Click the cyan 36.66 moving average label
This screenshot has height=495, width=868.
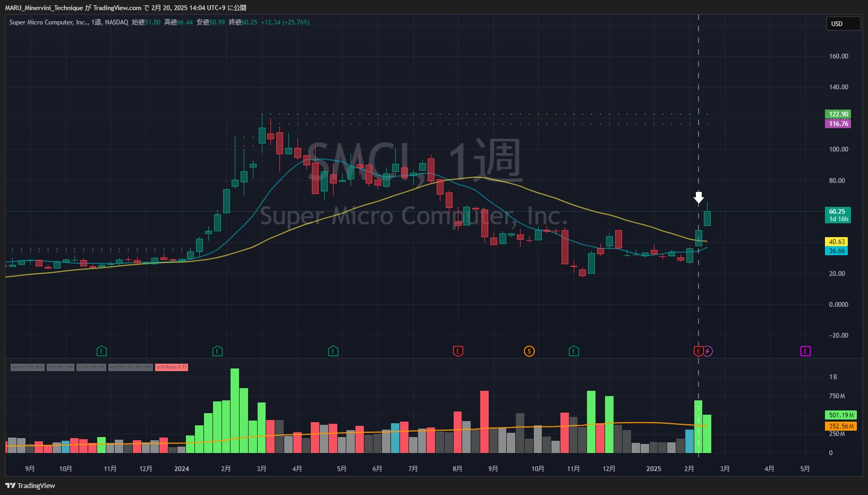point(836,251)
